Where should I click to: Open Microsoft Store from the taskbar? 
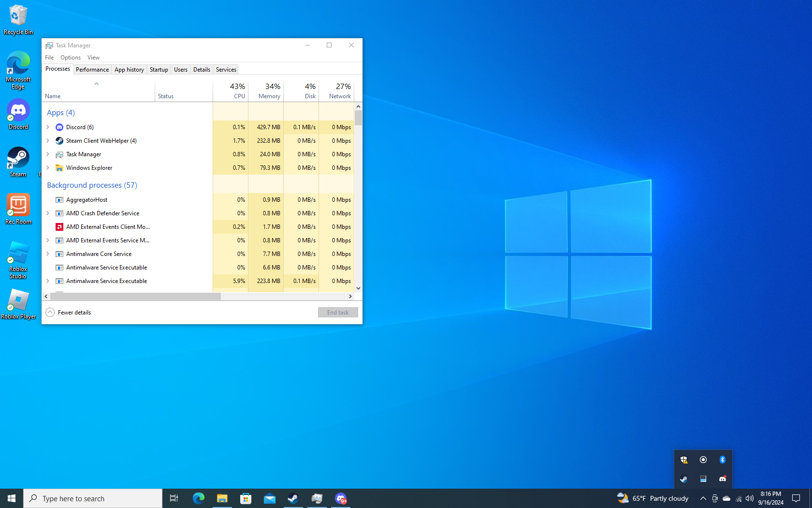246,498
